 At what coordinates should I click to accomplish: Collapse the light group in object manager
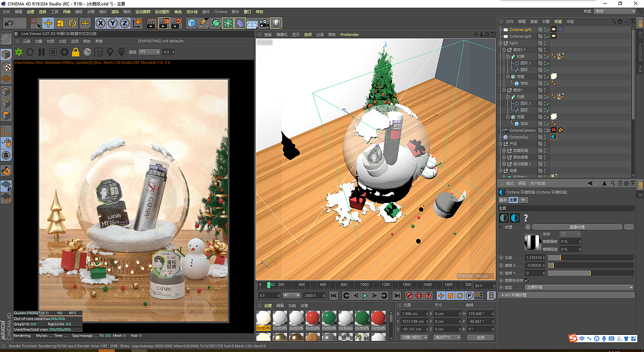[x=499, y=43]
